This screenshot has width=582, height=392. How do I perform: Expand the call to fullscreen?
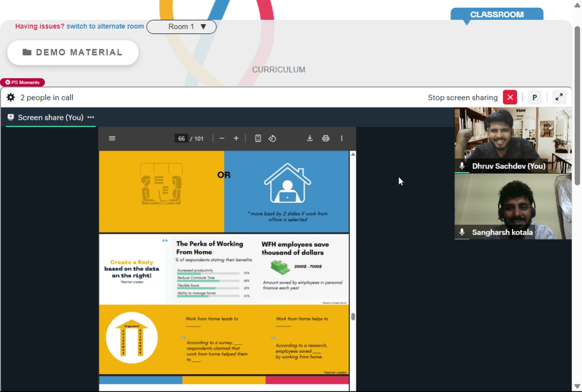pyautogui.click(x=559, y=98)
